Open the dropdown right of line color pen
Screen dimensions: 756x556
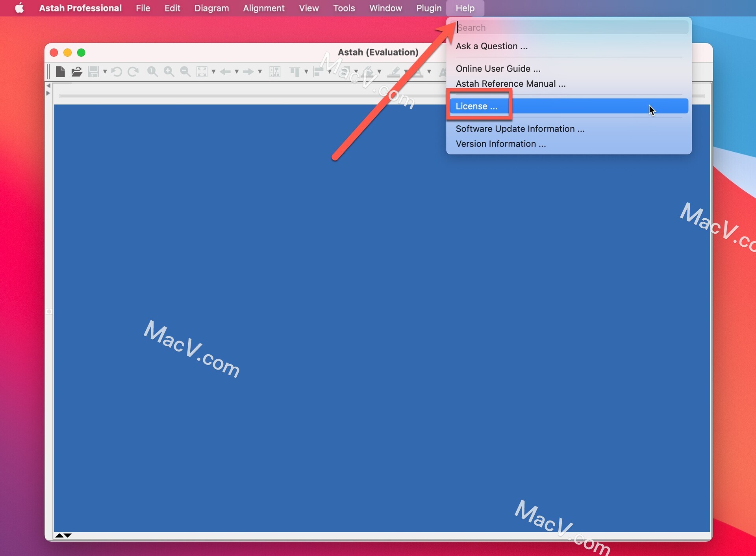[406, 72]
